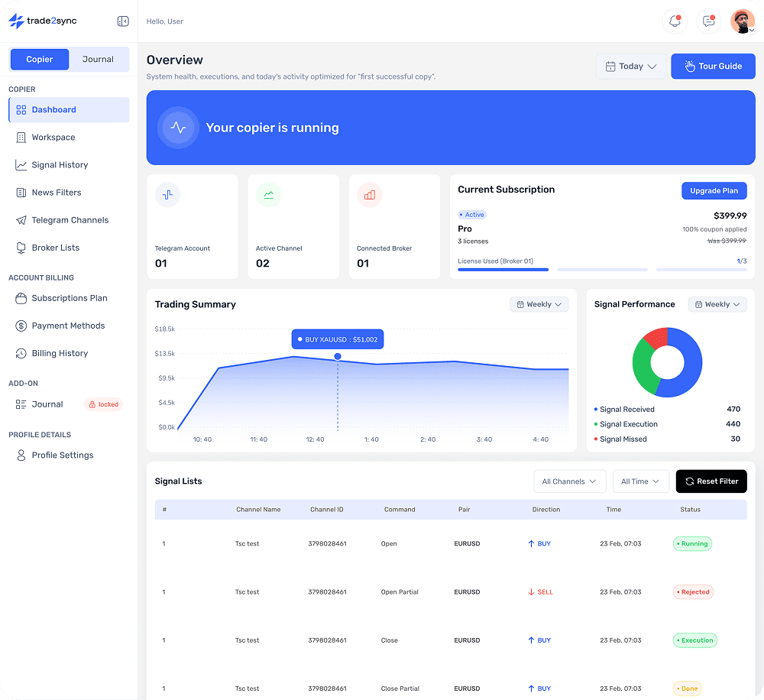The image size is (764, 700).
Task: Open the All Channels filter dropdown
Action: point(570,481)
